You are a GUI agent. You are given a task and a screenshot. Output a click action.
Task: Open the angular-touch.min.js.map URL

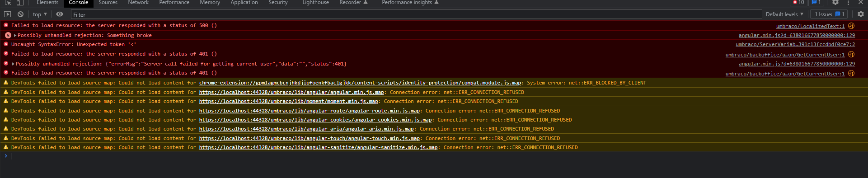310,138
